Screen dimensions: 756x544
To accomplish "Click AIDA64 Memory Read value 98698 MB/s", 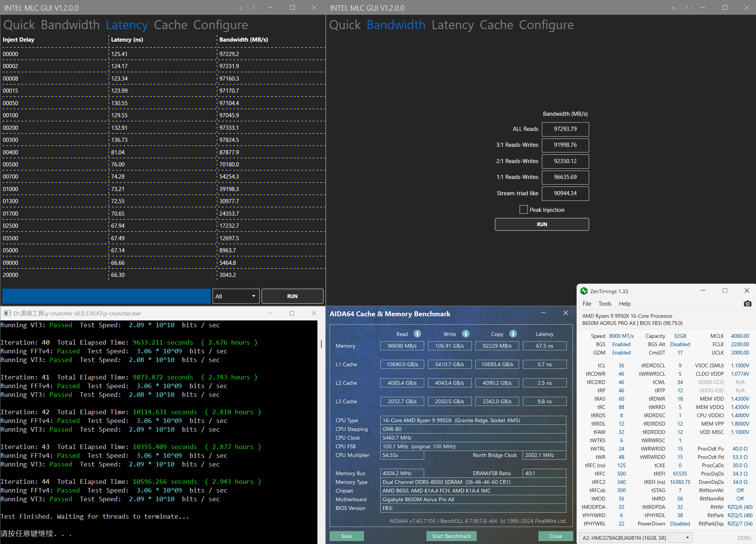I will pyautogui.click(x=402, y=346).
